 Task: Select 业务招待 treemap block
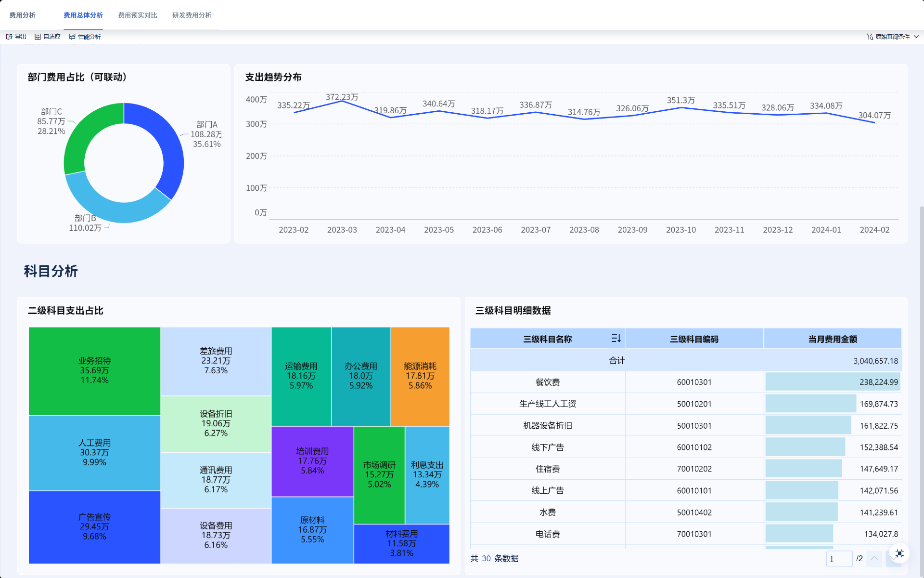[94, 370]
